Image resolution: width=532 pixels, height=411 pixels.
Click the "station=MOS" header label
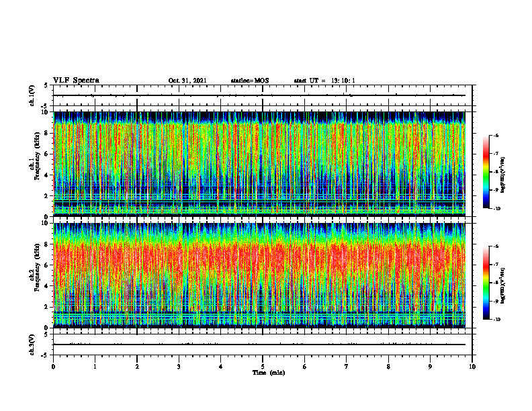(250, 81)
